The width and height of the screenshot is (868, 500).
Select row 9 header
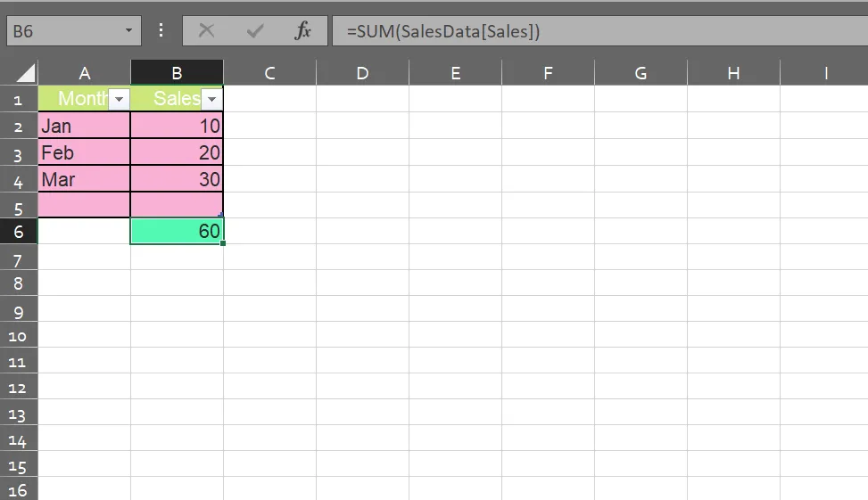coord(18,309)
